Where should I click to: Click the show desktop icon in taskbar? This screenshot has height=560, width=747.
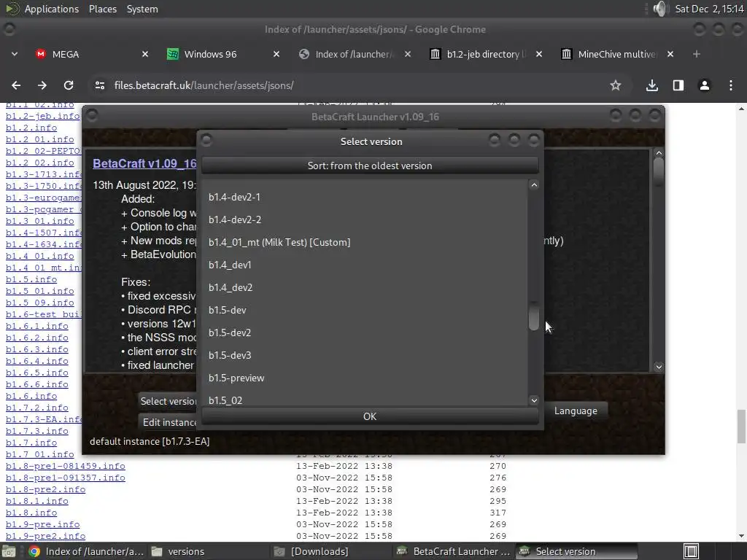coord(9,551)
